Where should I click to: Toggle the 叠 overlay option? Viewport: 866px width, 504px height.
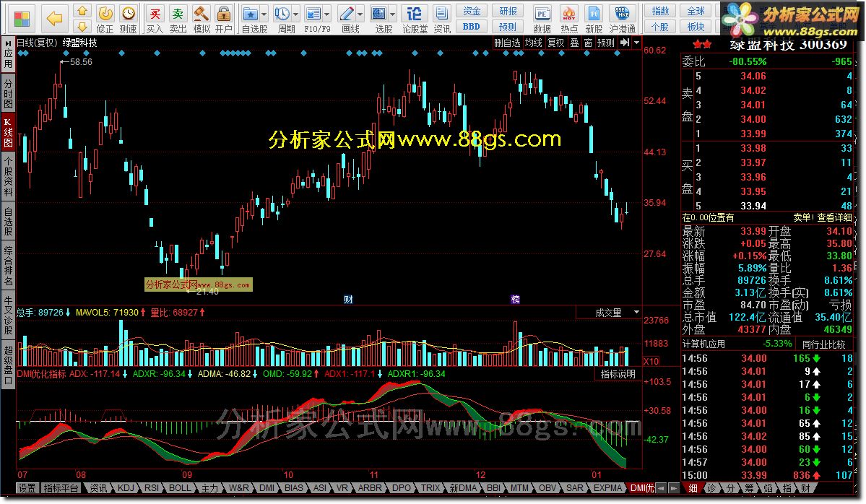(x=574, y=43)
